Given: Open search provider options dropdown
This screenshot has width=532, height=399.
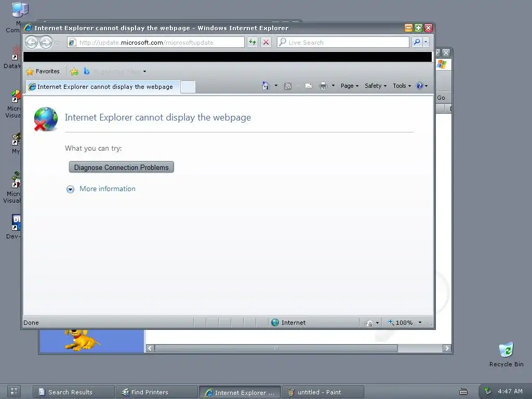Looking at the screenshot, I should tap(426, 42).
